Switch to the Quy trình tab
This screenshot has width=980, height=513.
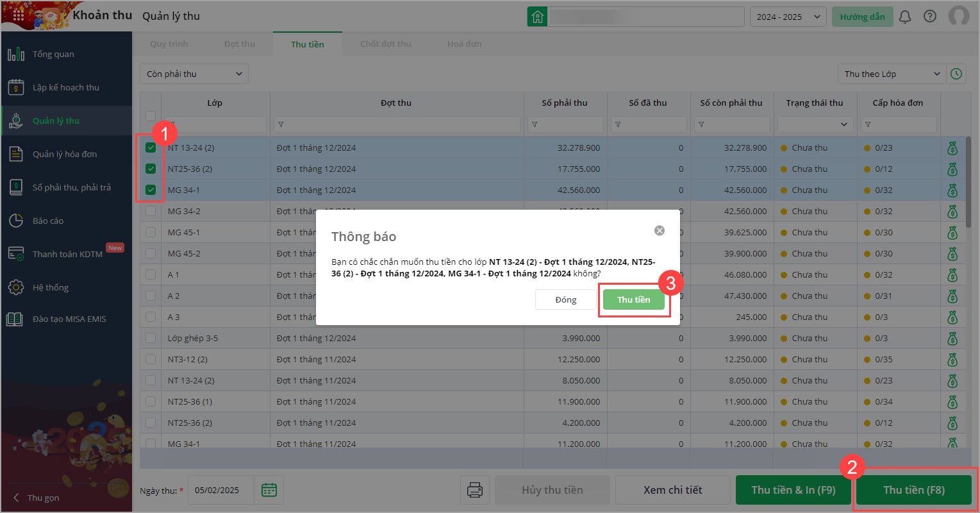(x=169, y=44)
